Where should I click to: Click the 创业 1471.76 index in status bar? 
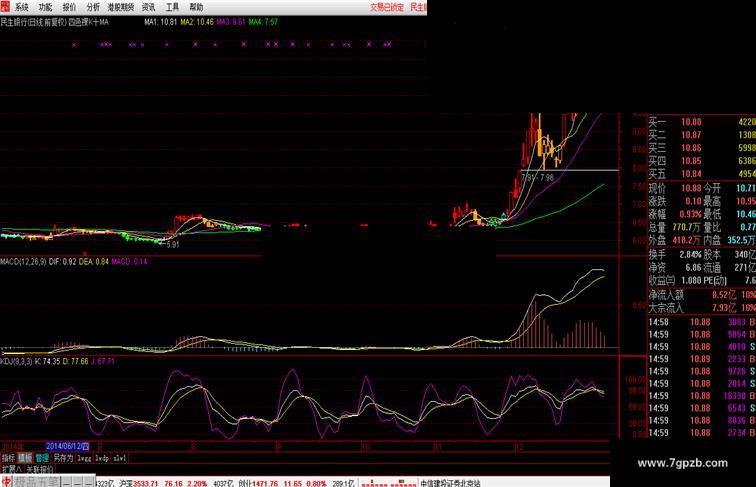click(x=258, y=483)
